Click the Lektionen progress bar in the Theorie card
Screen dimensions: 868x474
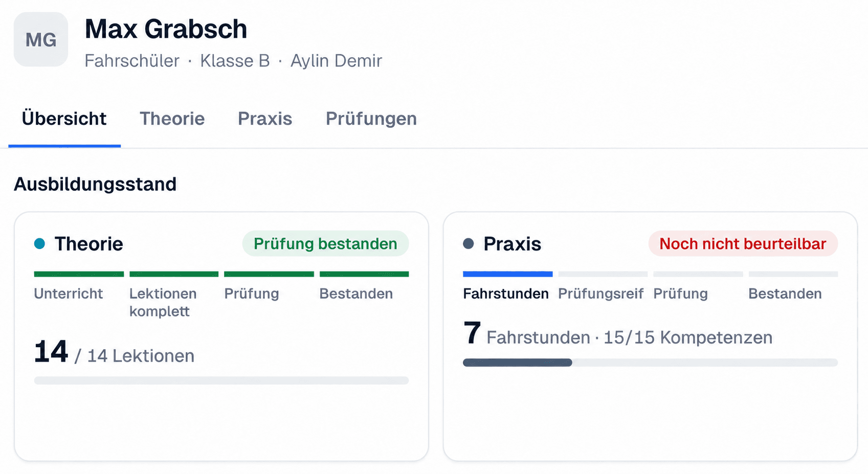coord(221,380)
